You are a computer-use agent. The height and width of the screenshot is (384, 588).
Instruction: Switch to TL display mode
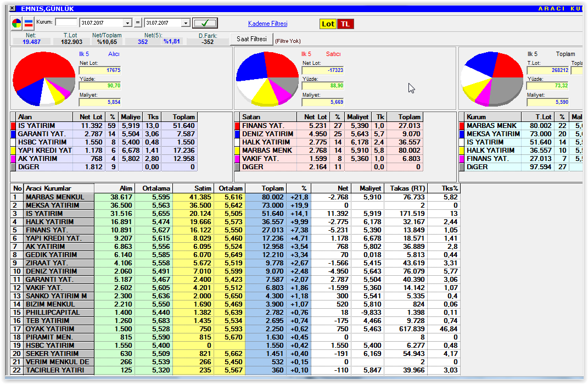tap(345, 24)
